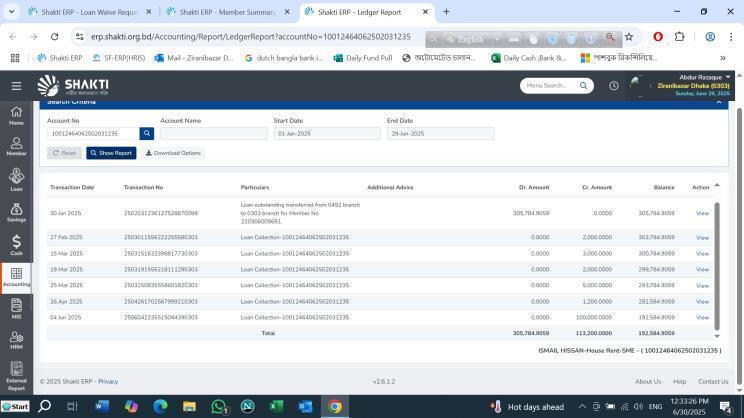Click the Reset button

pos(64,153)
